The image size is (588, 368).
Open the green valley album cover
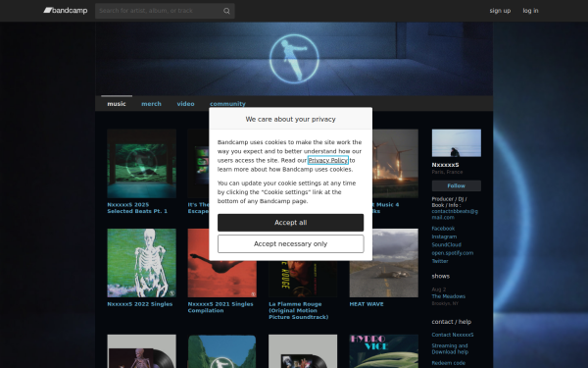click(222, 351)
